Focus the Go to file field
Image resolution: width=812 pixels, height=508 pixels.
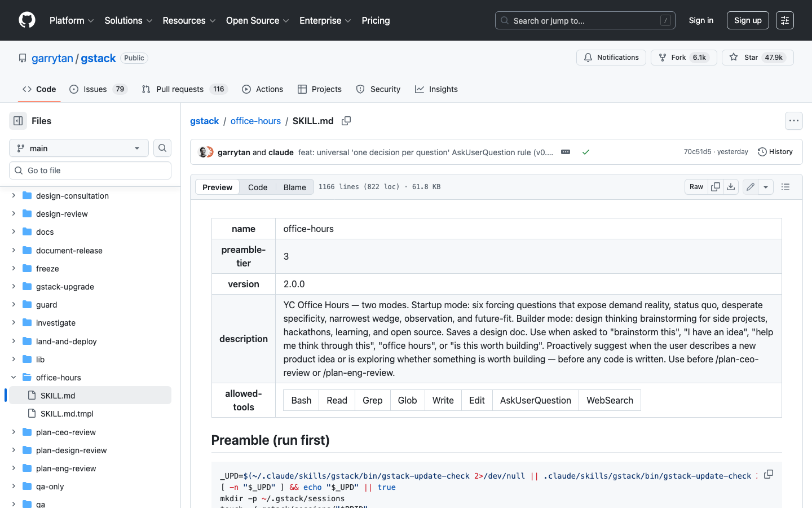click(x=90, y=170)
